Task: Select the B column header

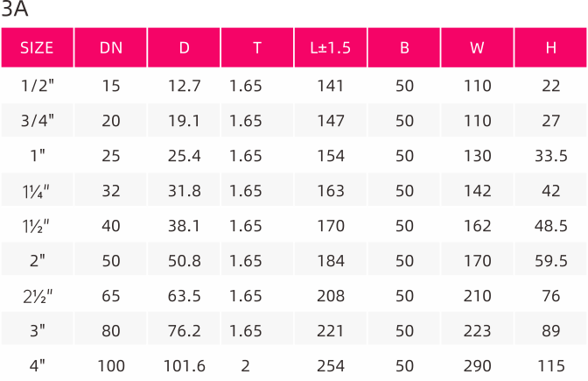Action: click(x=404, y=47)
